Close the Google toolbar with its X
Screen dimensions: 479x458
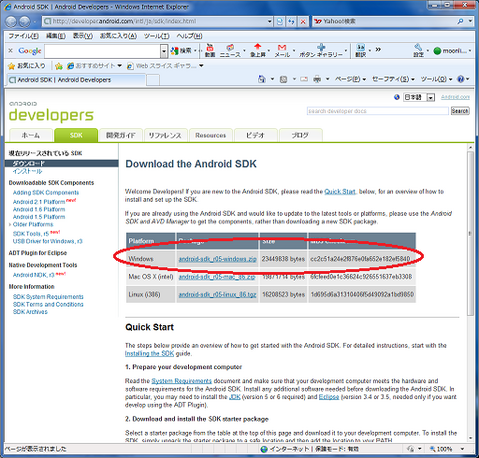[10, 50]
